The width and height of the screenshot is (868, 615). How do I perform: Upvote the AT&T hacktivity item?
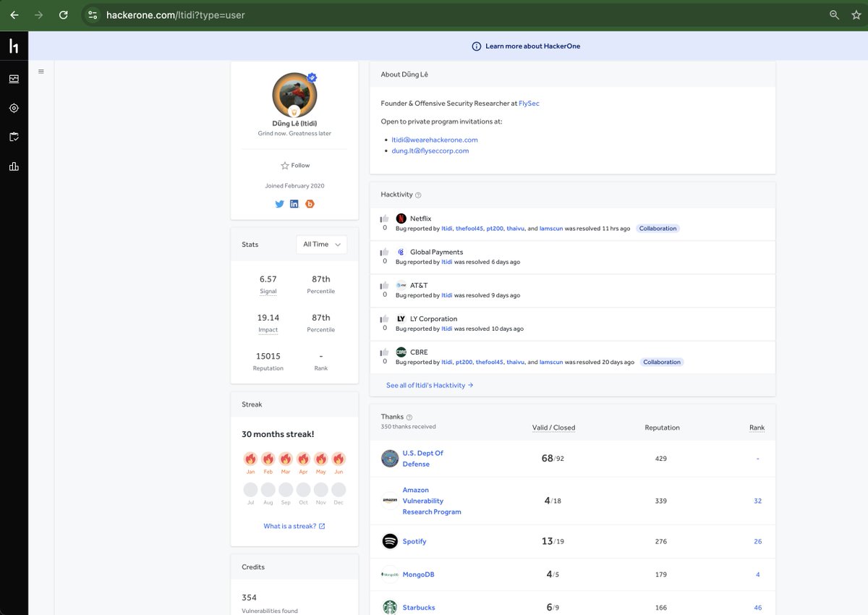[385, 285]
